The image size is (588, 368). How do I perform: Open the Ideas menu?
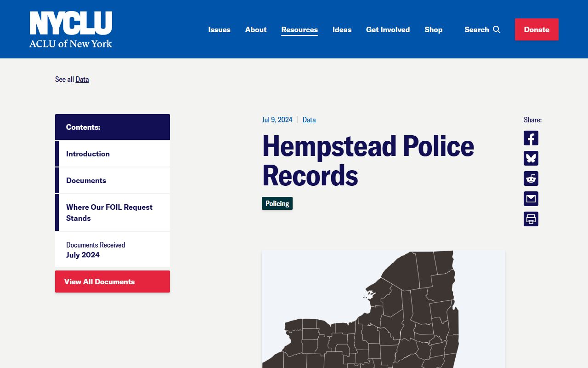pyautogui.click(x=342, y=29)
